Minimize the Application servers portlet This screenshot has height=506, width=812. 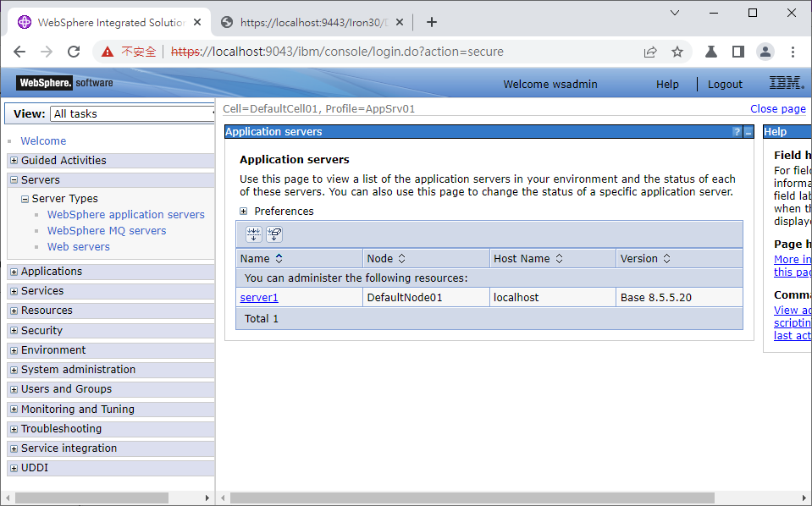pyautogui.click(x=748, y=132)
